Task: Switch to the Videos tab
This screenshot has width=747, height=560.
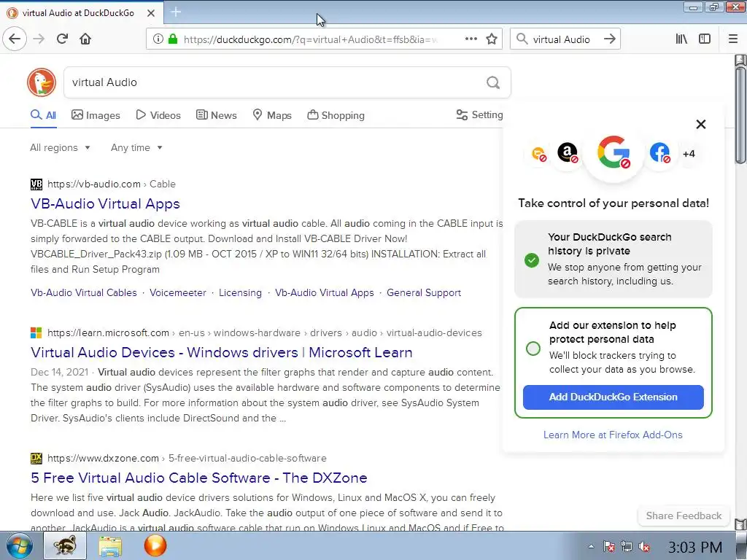Action: click(x=158, y=115)
